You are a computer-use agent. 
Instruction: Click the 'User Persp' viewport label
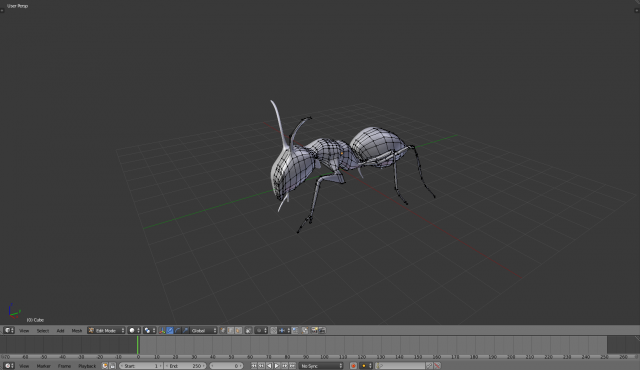coord(18,6)
